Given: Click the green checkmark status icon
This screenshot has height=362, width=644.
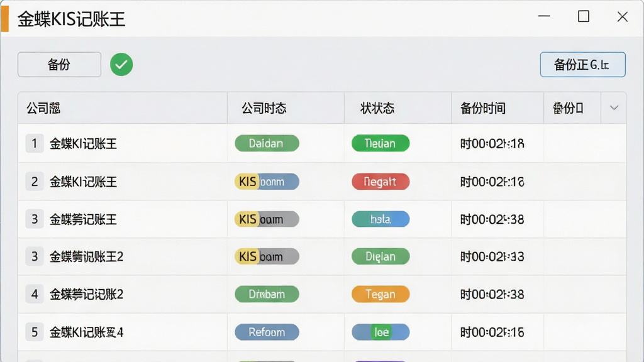Looking at the screenshot, I should 121,65.
